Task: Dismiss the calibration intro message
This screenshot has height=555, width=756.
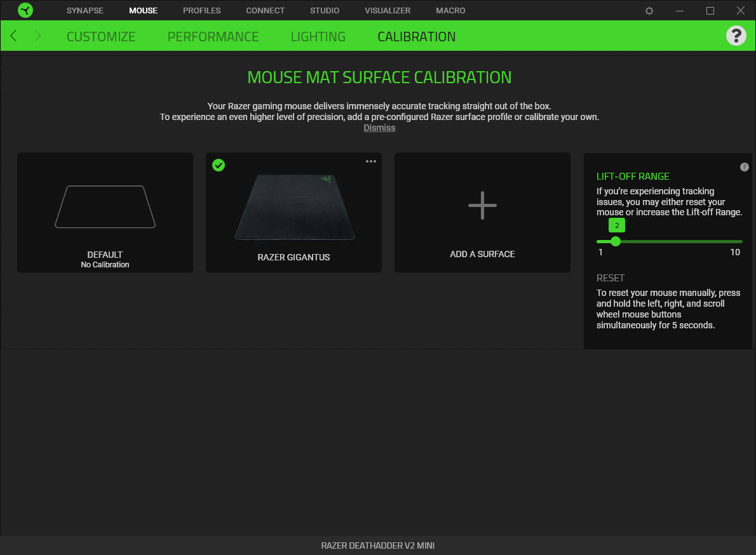Action: (x=379, y=128)
